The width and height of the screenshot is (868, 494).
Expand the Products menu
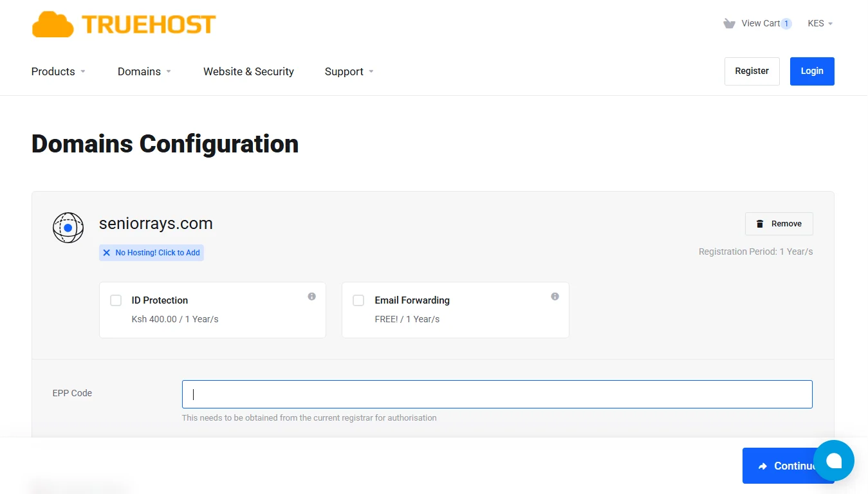click(59, 71)
